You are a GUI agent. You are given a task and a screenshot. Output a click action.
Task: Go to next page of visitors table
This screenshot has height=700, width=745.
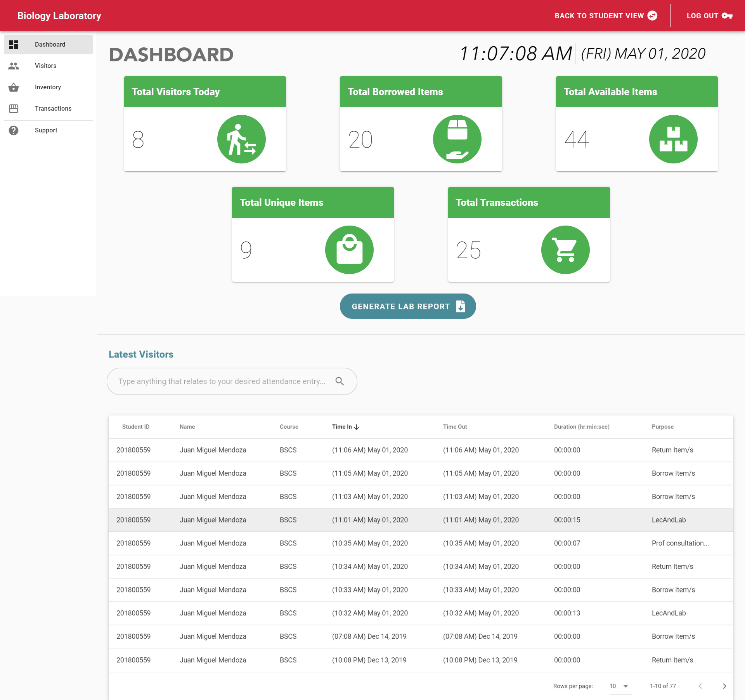click(x=724, y=686)
